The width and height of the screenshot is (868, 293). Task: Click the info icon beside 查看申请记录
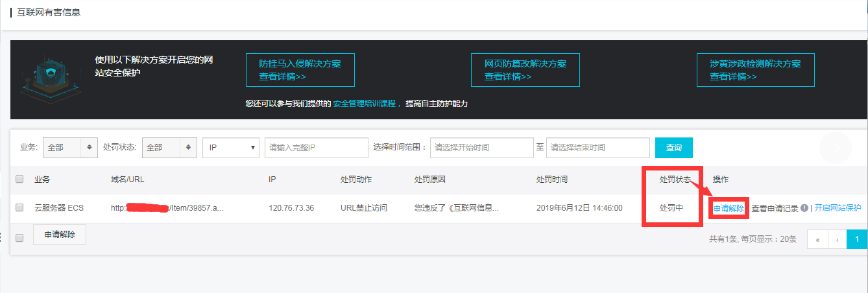804,208
